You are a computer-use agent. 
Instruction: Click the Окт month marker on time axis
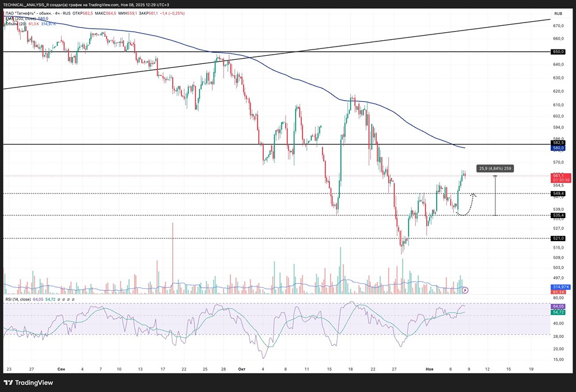click(241, 368)
